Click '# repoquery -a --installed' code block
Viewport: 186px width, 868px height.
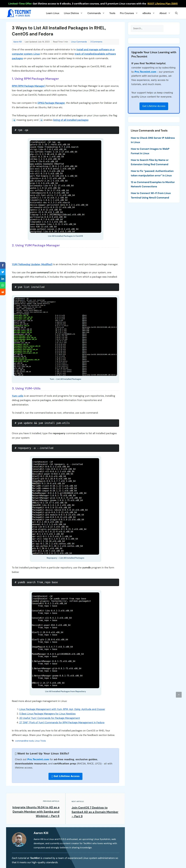65,448
